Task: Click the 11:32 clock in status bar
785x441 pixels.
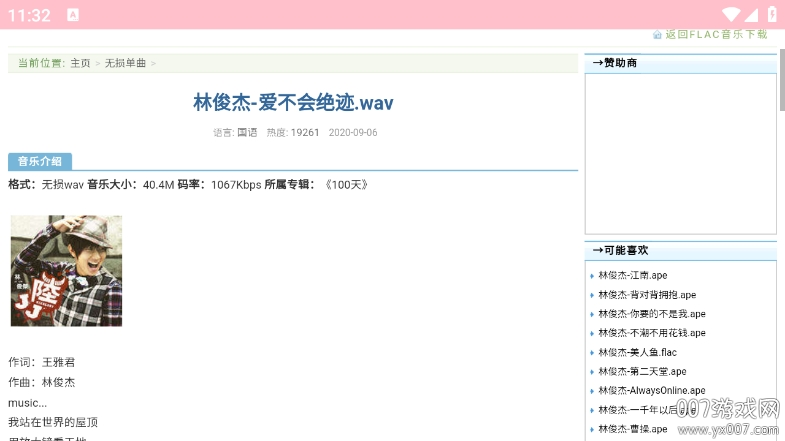Action: tap(30, 16)
